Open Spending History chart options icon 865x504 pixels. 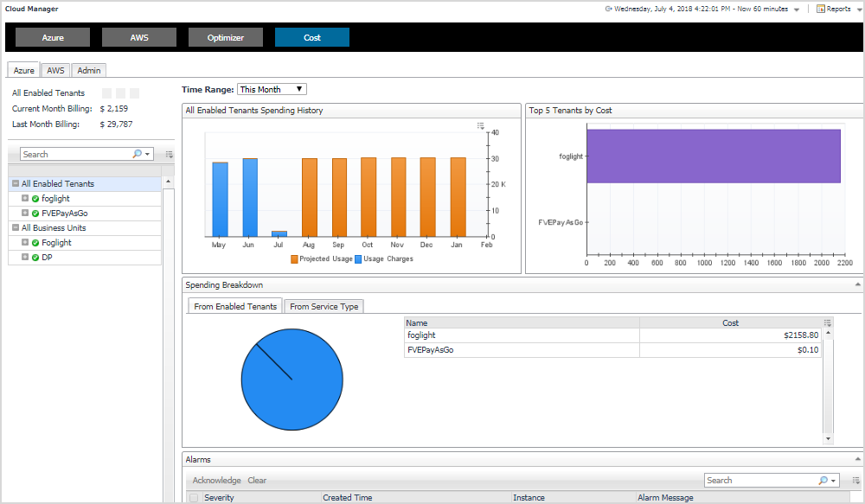[480, 126]
